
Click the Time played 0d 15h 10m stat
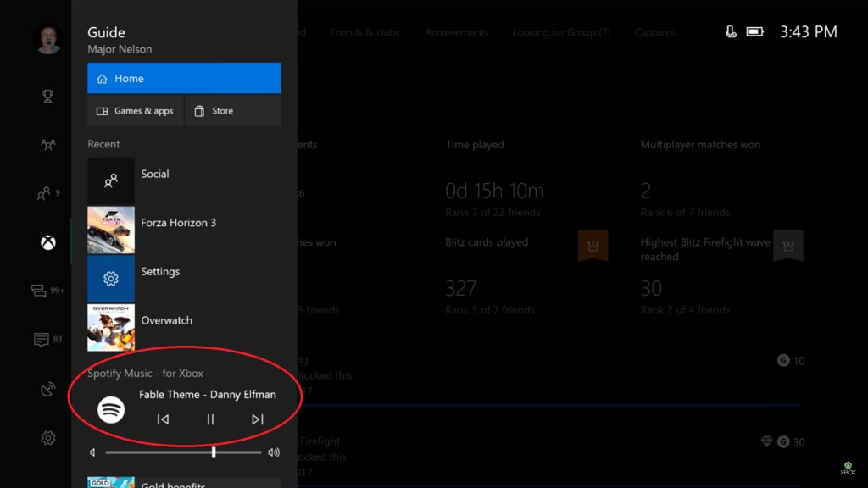pyautogui.click(x=495, y=191)
